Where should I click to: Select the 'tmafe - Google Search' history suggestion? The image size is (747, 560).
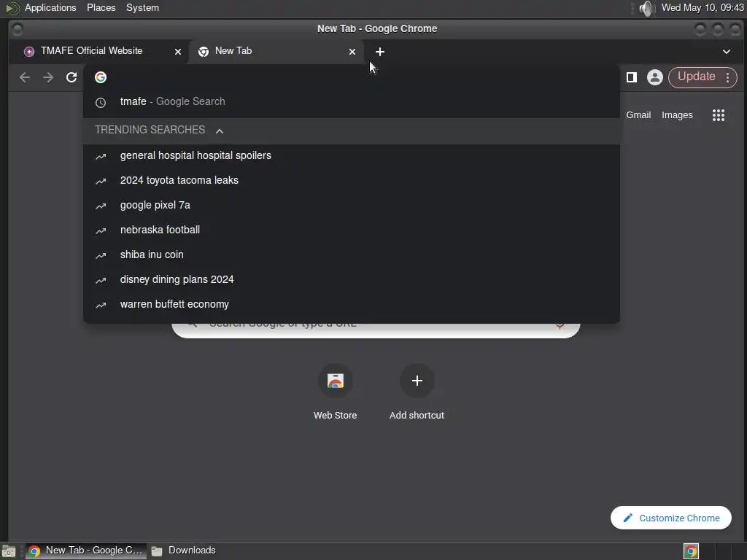click(x=352, y=101)
